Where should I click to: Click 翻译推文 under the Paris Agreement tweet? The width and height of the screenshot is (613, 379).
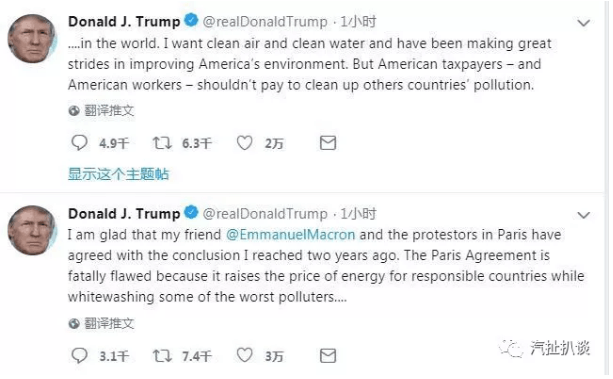[109, 323]
